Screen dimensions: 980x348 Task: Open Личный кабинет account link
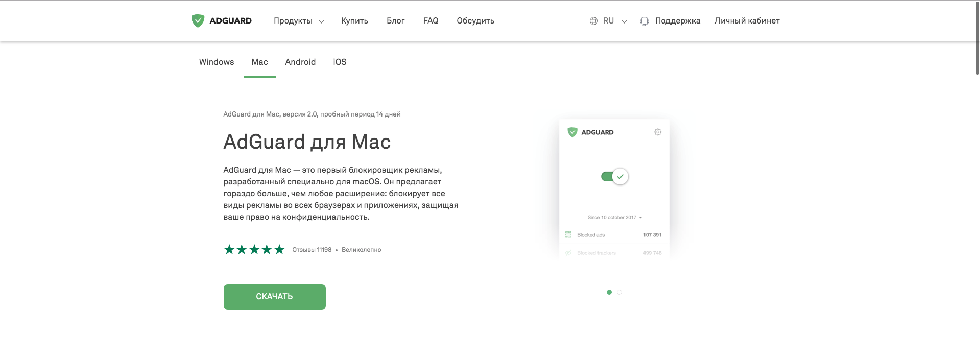click(x=747, y=21)
